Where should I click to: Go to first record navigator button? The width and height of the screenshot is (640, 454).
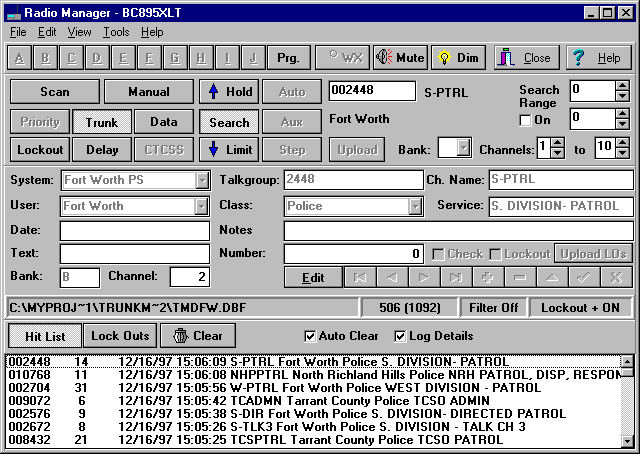pos(360,278)
